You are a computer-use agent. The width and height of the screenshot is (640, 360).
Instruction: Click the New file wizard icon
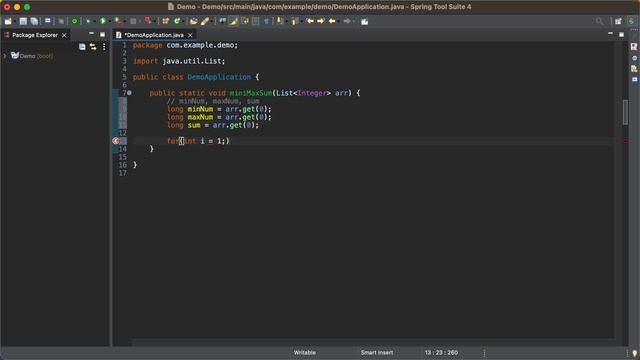(8, 21)
